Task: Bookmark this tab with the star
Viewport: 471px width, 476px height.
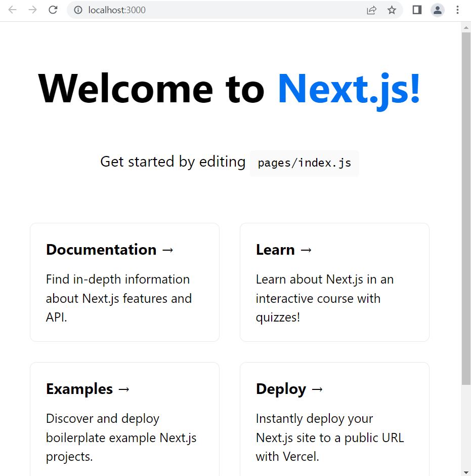Action: pos(392,10)
